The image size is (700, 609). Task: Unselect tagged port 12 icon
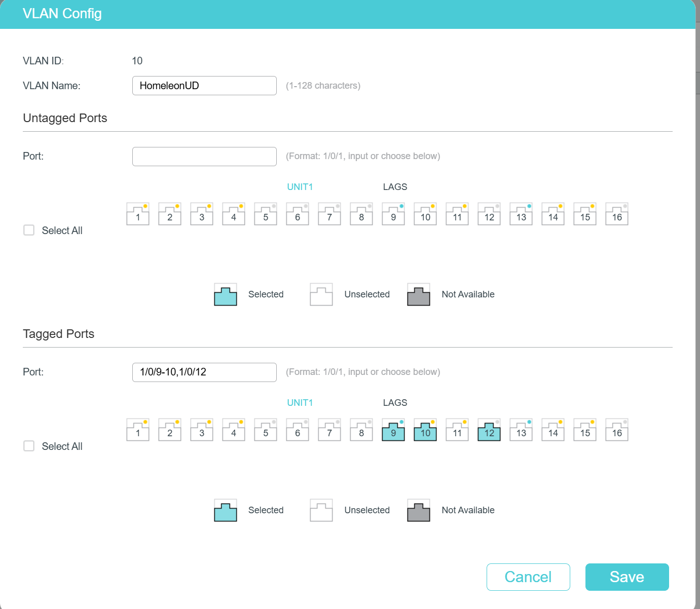[x=489, y=431]
